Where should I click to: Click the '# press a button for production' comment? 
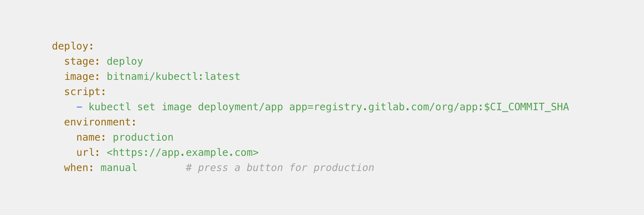(x=280, y=168)
